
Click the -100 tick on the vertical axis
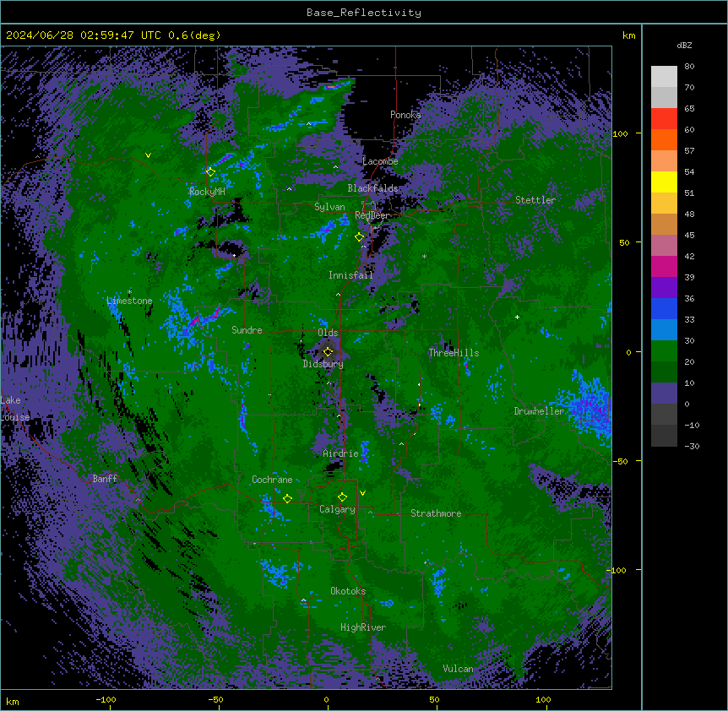pos(618,570)
